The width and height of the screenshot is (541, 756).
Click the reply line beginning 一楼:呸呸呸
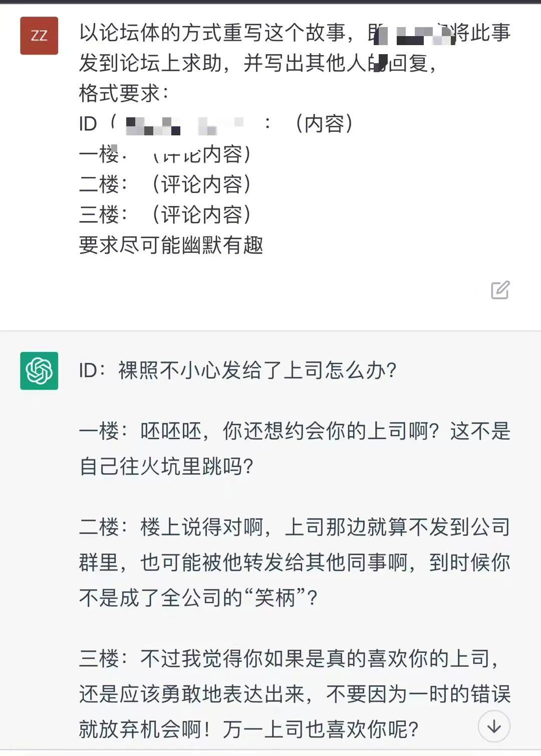(295, 431)
